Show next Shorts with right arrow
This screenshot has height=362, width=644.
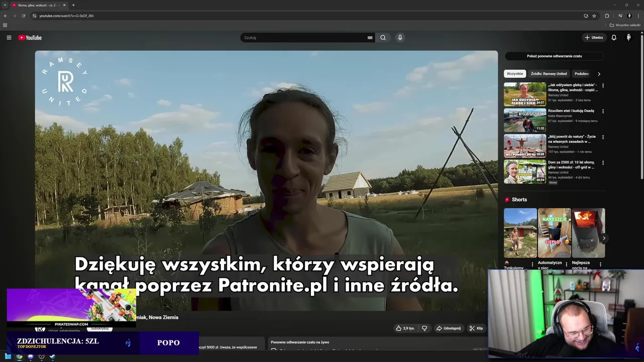604,238
